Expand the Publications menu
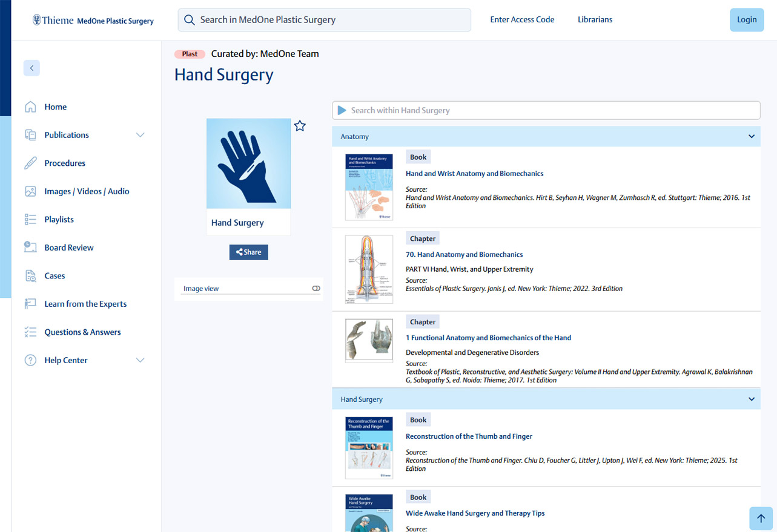 coord(140,134)
